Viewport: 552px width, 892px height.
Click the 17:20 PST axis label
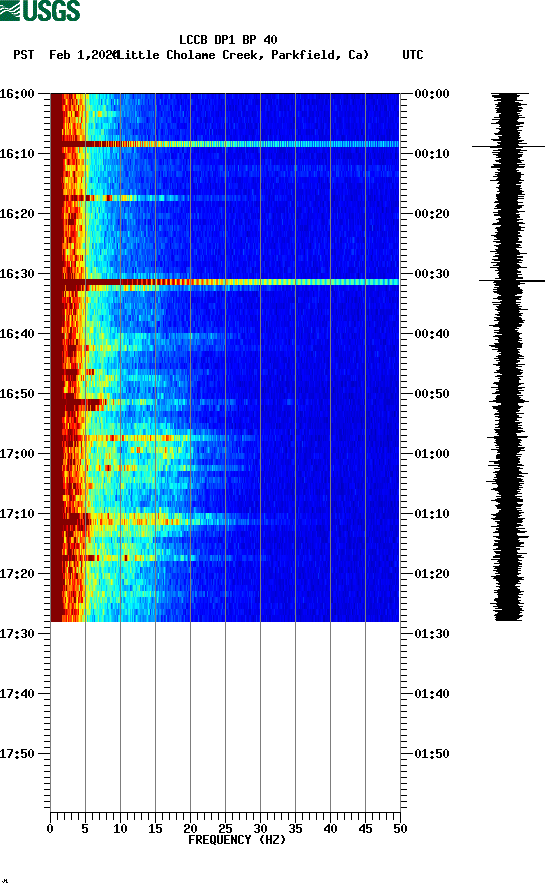(x=17, y=574)
